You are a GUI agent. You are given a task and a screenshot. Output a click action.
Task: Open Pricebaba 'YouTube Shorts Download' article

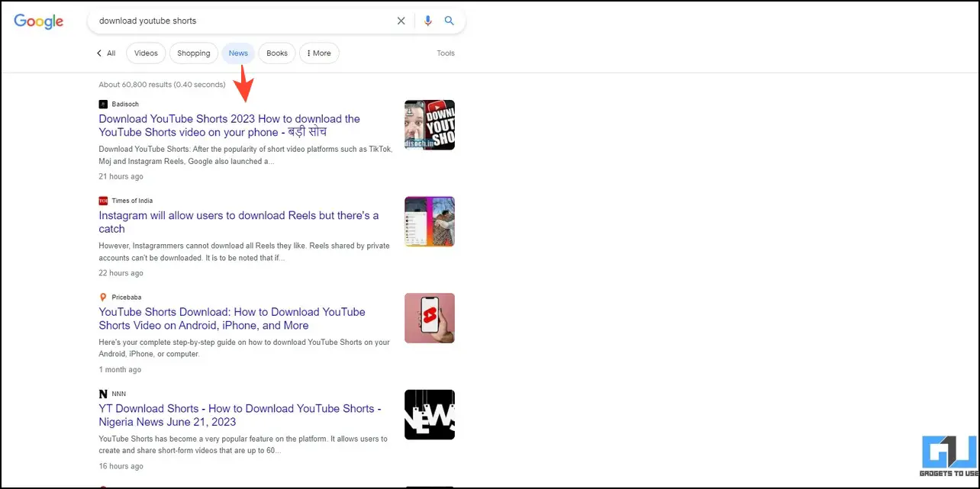pyautogui.click(x=232, y=319)
